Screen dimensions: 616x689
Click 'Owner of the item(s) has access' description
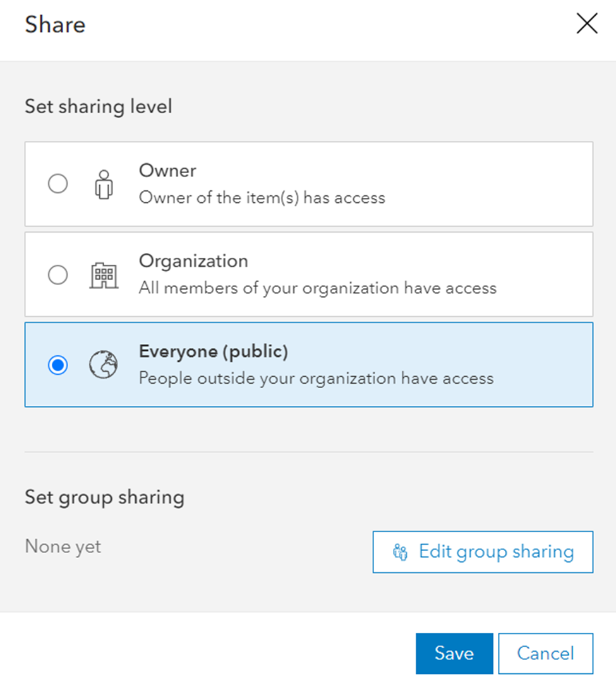pyautogui.click(x=262, y=198)
